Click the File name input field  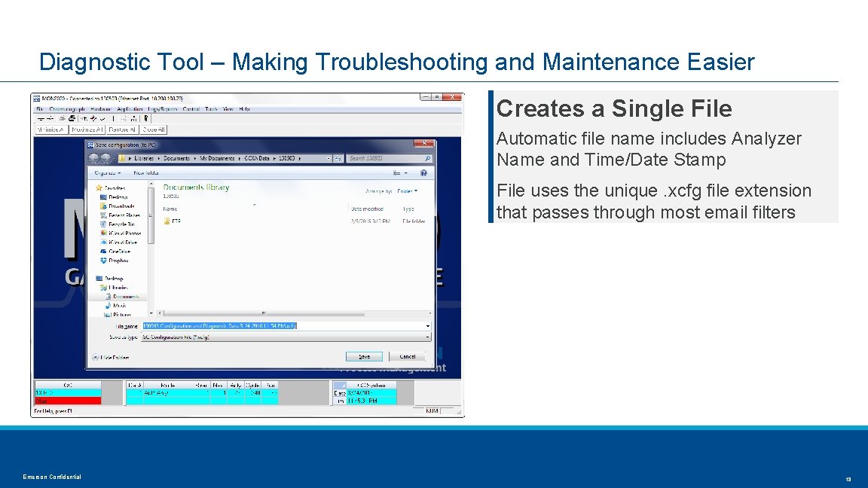pos(286,326)
